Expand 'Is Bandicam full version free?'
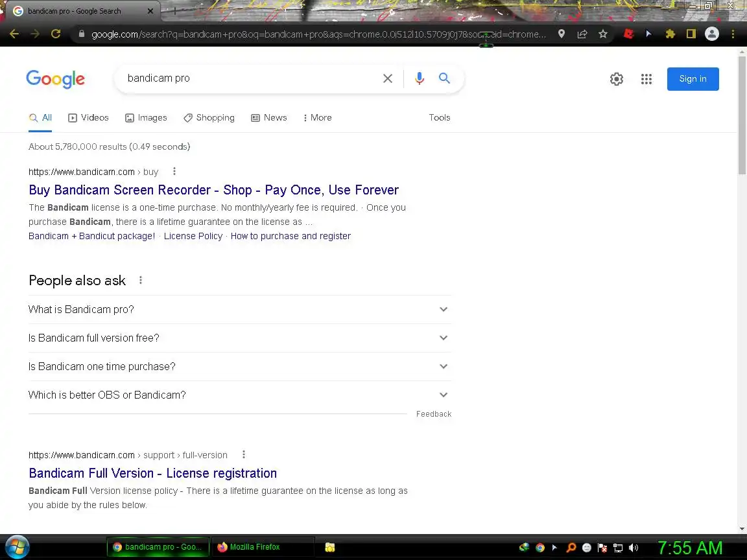The image size is (747, 560). point(240,338)
